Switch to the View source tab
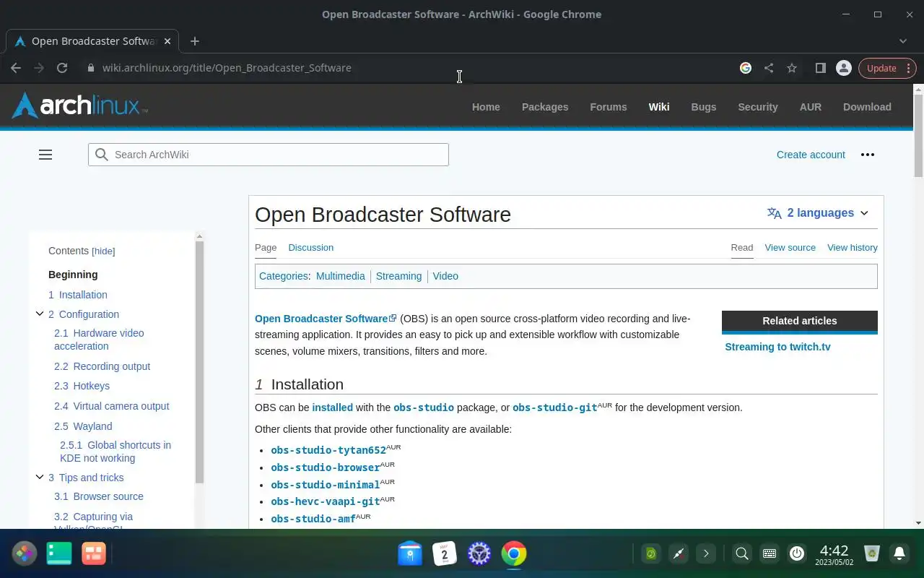The height and width of the screenshot is (578, 924). (x=790, y=247)
